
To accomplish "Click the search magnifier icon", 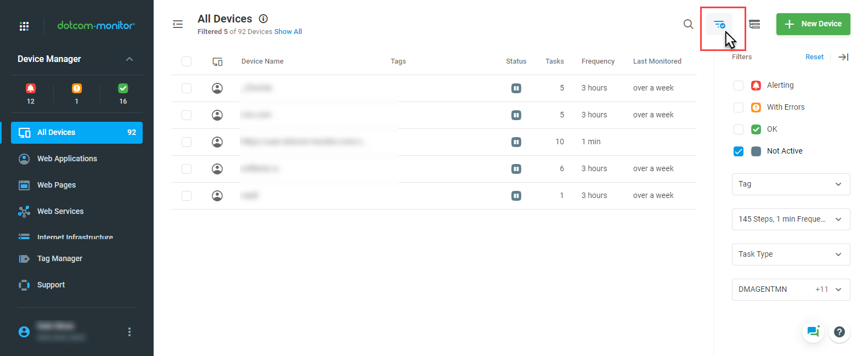I will pos(688,24).
